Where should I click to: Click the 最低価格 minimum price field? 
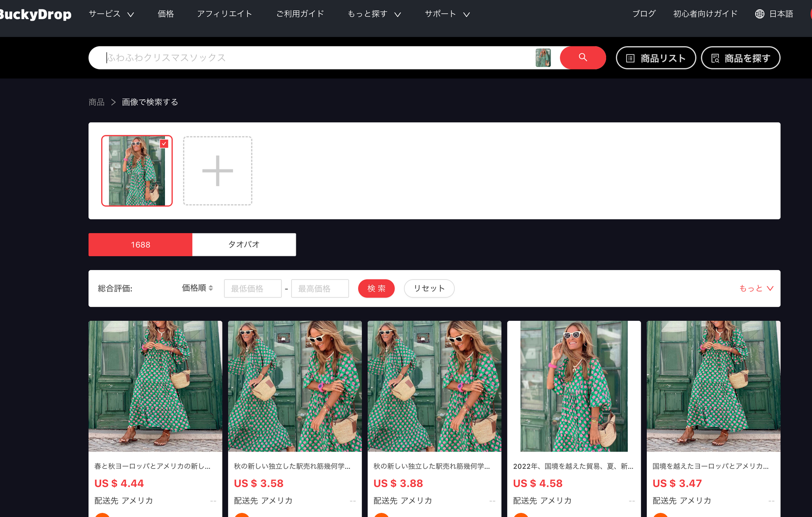point(253,288)
